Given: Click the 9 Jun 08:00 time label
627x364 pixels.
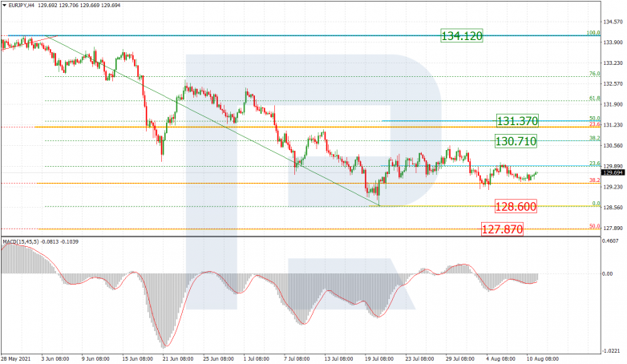Looking at the screenshot, I should 95,359.
